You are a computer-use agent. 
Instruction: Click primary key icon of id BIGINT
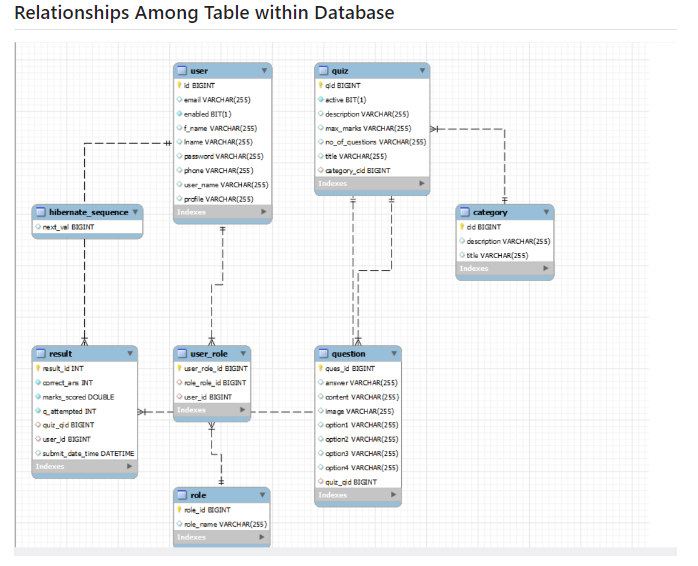coord(179,85)
